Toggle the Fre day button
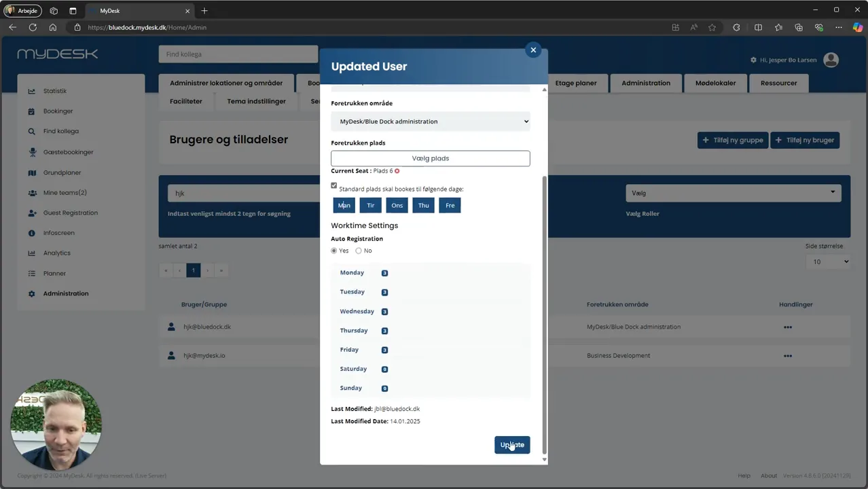868x489 pixels. 450,205
